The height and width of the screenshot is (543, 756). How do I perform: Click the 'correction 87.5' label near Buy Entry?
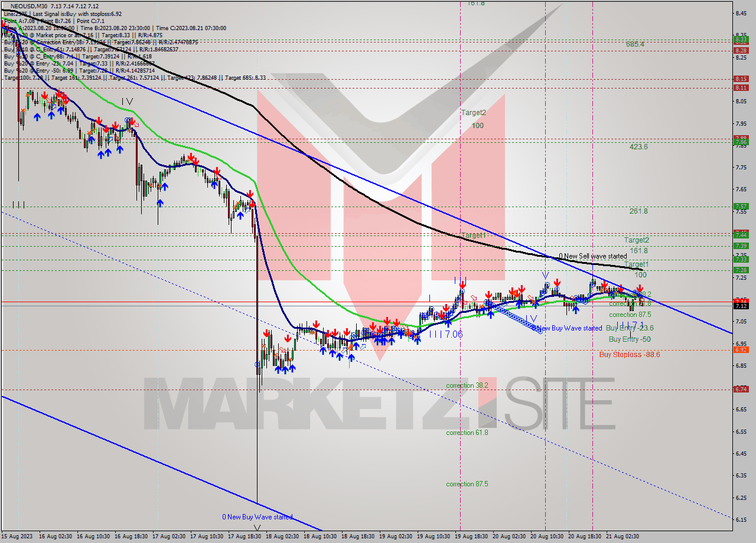[x=630, y=315]
